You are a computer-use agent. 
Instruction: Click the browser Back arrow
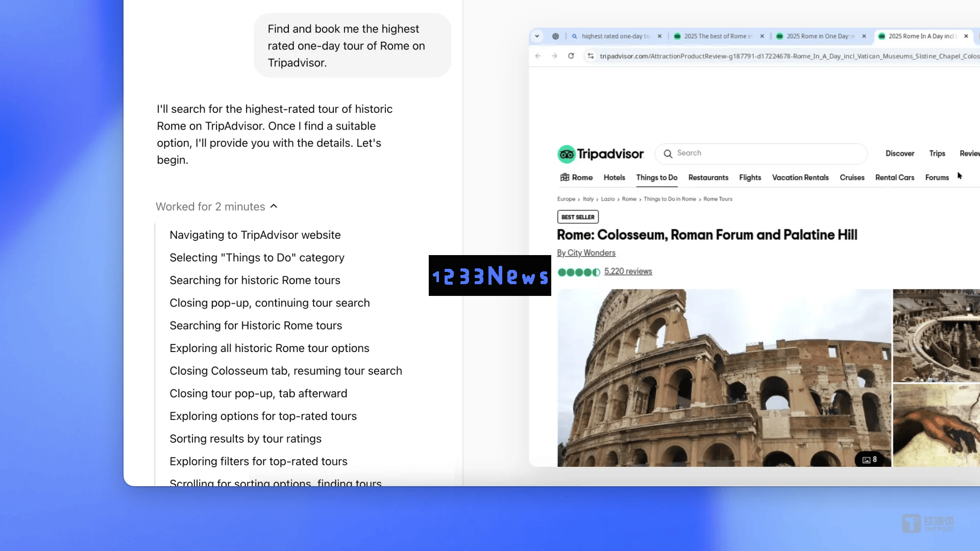click(x=538, y=56)
